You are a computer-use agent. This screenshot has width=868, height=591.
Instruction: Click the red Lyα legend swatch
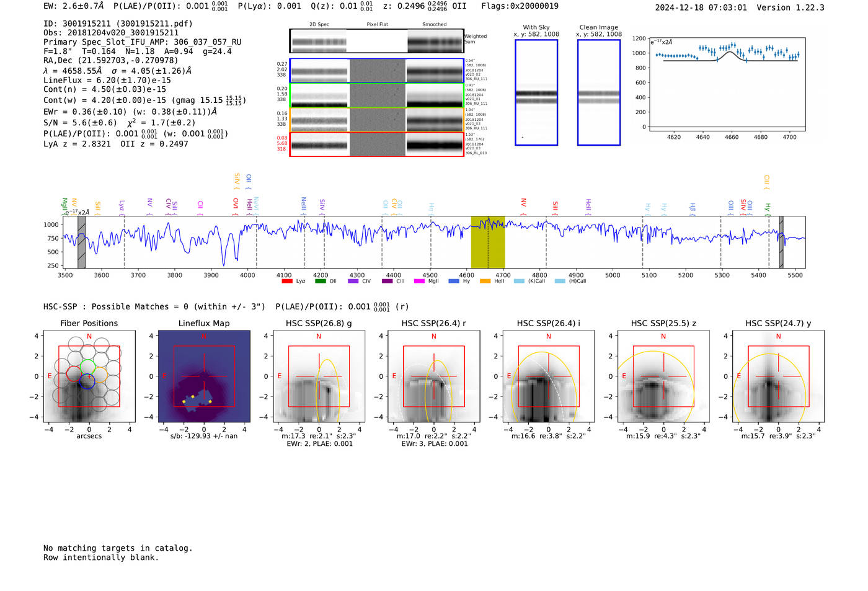pyautogui.click(x=286, y=281)
